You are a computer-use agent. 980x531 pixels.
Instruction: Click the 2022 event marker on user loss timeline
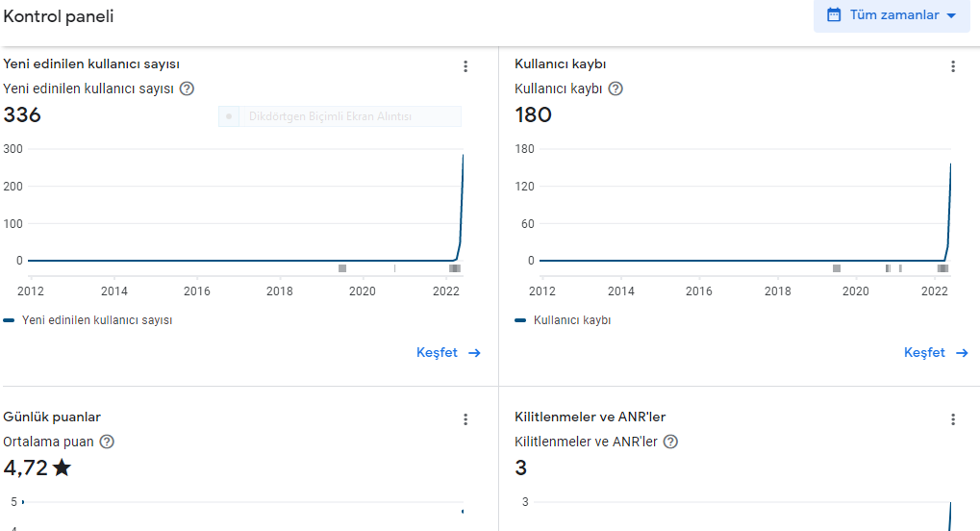coord(942,268)
